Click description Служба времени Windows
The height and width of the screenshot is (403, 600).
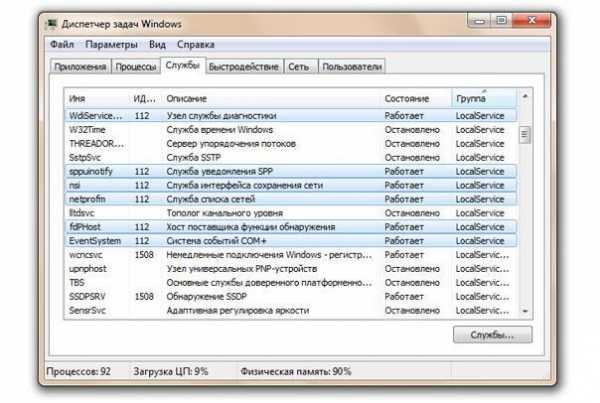220,130
